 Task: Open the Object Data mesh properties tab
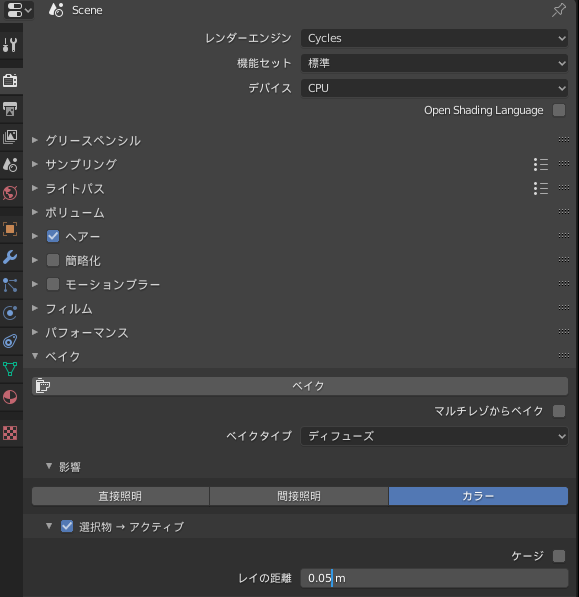click(x=10, y=369)
